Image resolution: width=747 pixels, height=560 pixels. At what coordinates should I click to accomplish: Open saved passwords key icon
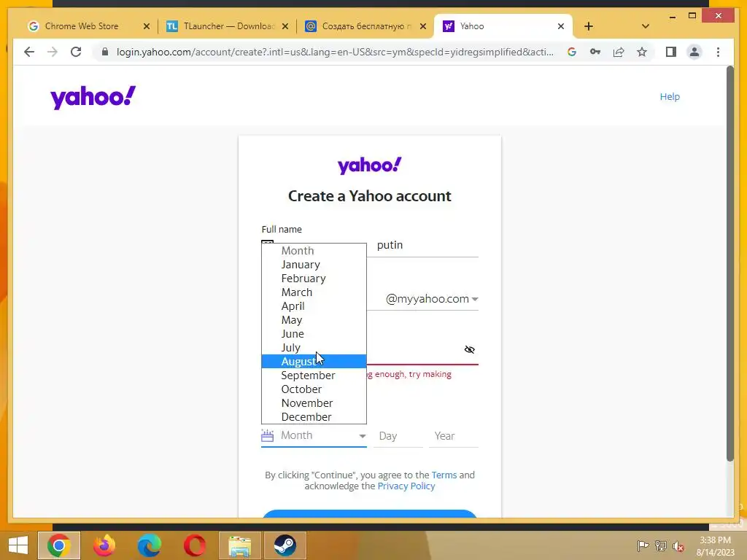tap(595, 52)
